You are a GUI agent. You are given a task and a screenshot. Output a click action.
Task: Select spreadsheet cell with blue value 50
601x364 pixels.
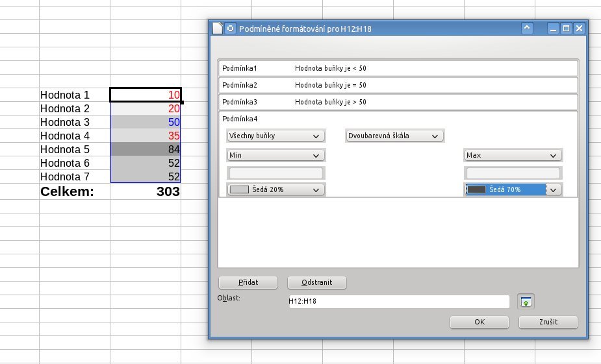coord(146,122)
